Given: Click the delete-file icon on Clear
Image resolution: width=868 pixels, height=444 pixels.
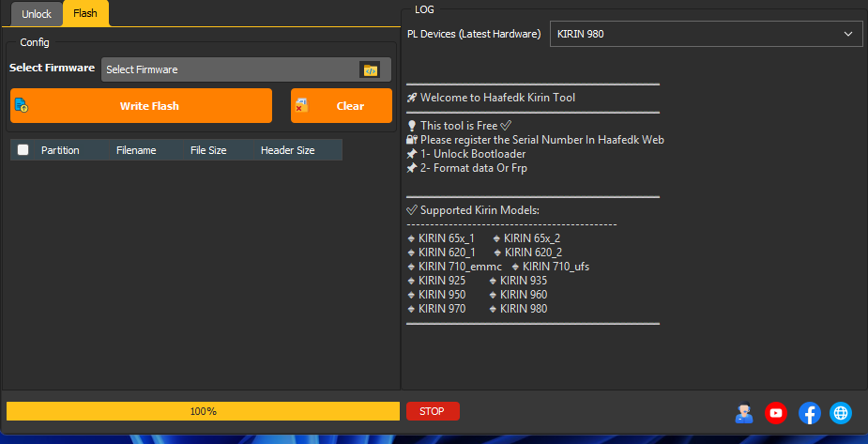Looking at the screenshot, I should pyautogui.click(x=302, y=106).
